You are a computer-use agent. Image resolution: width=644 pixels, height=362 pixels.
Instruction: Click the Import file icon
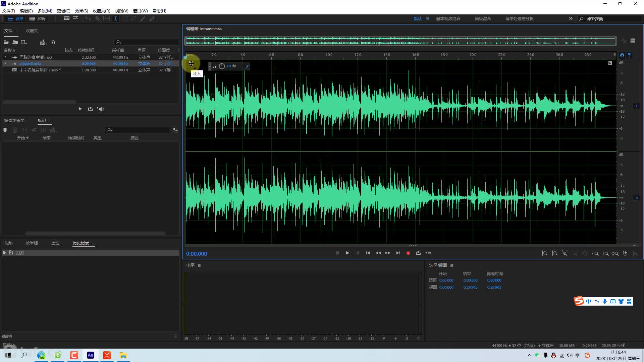pos(15,42)
